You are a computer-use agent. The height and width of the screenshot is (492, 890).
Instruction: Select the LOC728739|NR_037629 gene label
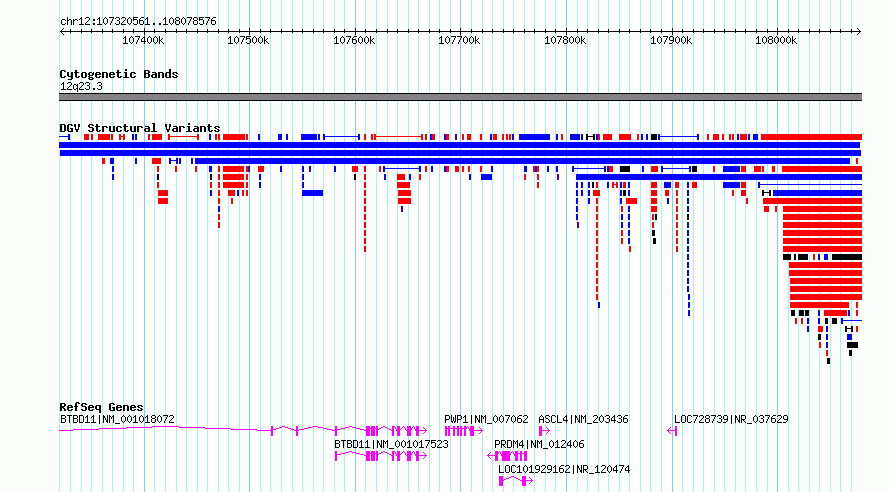[731, 419]
